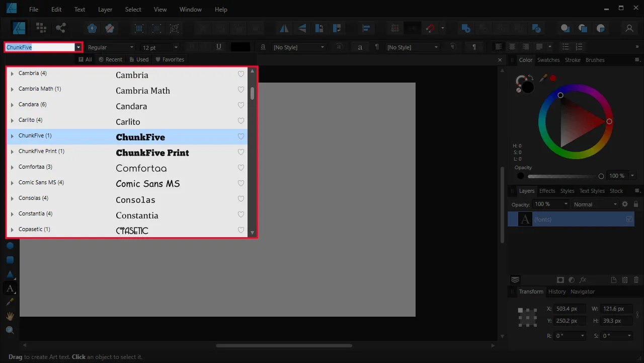
Task: Expand the Cambria font family arrow
Action: coord(12,74)
